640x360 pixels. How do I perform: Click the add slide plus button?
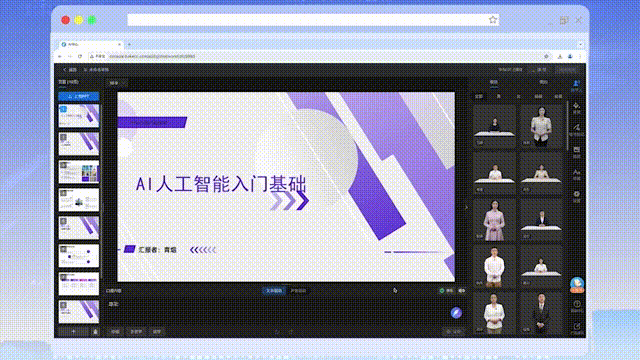click(x=73, y=332)
